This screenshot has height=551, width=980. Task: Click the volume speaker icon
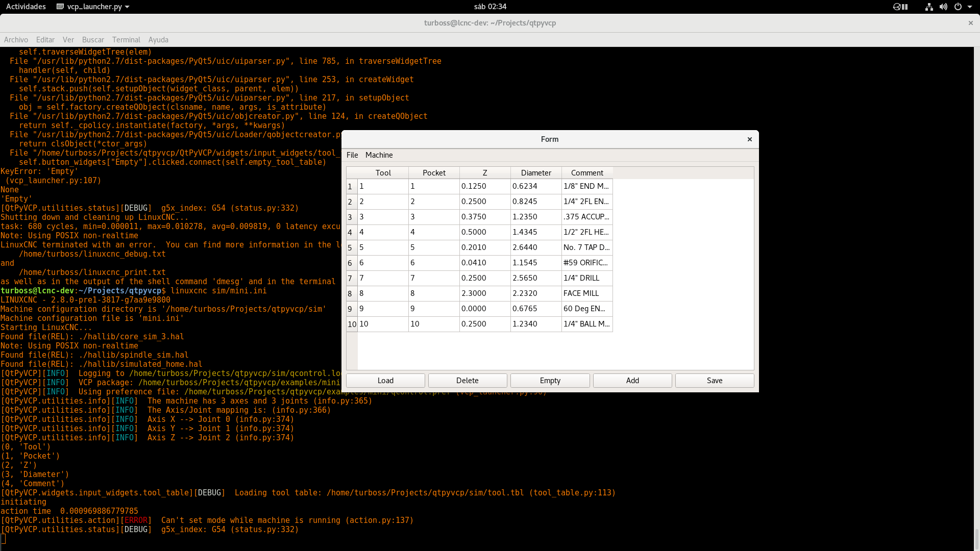click(943, 7)
